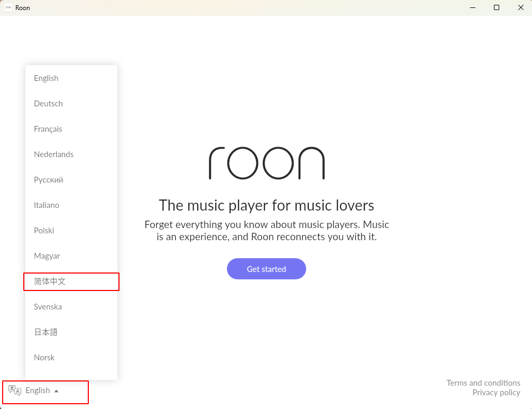
Task: Choose Magyar from language list
Action: click(71, 256)
